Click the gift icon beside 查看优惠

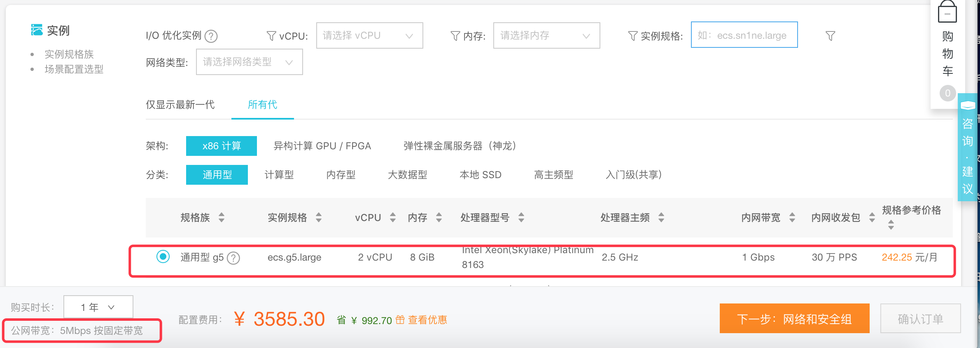400,320
